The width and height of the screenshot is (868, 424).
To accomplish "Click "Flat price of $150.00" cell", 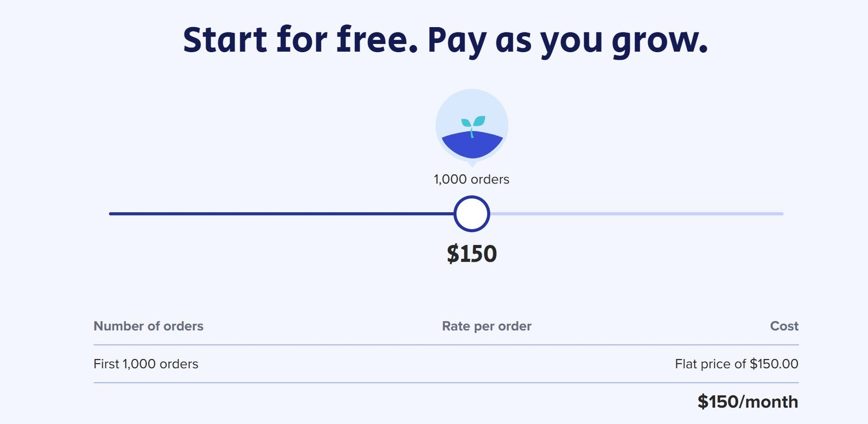I will point(736,364).
